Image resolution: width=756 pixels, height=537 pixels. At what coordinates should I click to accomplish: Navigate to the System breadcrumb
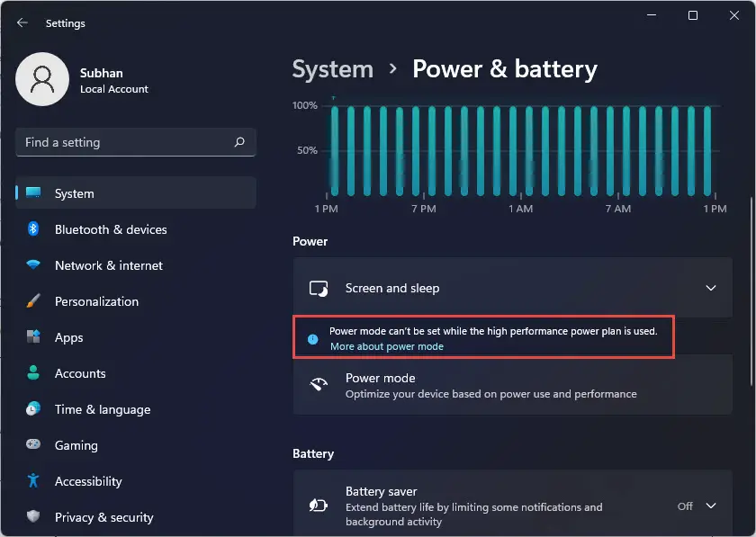[333, 69]
